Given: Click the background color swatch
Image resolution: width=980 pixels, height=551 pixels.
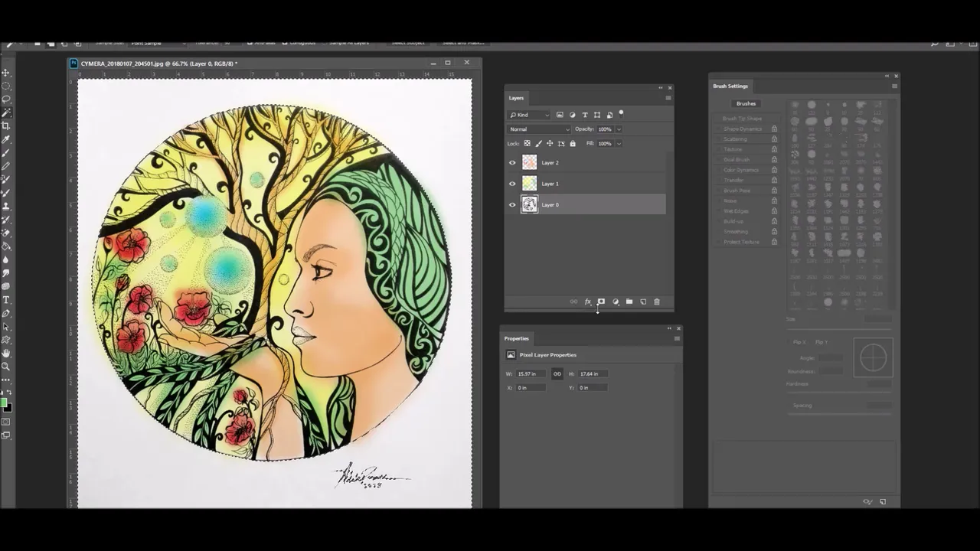Looking at the screenshot, I should (8, 408).
